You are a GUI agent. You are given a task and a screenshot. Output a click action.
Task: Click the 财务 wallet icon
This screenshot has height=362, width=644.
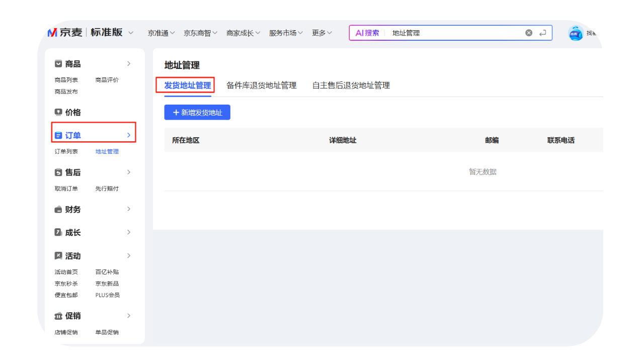(58, 210)
